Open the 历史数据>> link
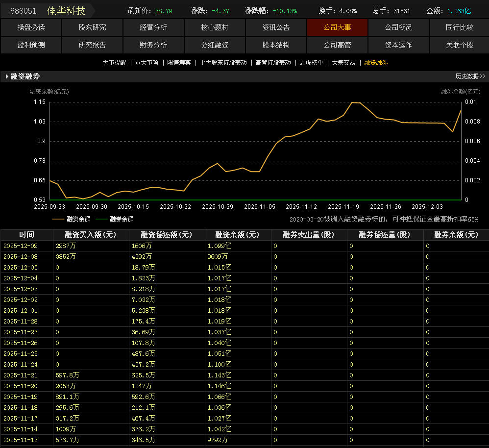The height and width of the screenshot is (448, 489). coord(470,76)
